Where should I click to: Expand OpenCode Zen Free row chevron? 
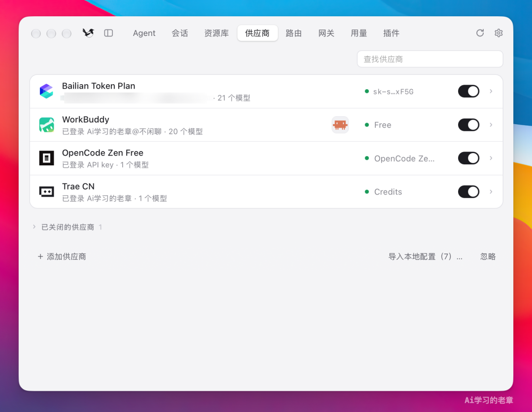pos(491,158)
